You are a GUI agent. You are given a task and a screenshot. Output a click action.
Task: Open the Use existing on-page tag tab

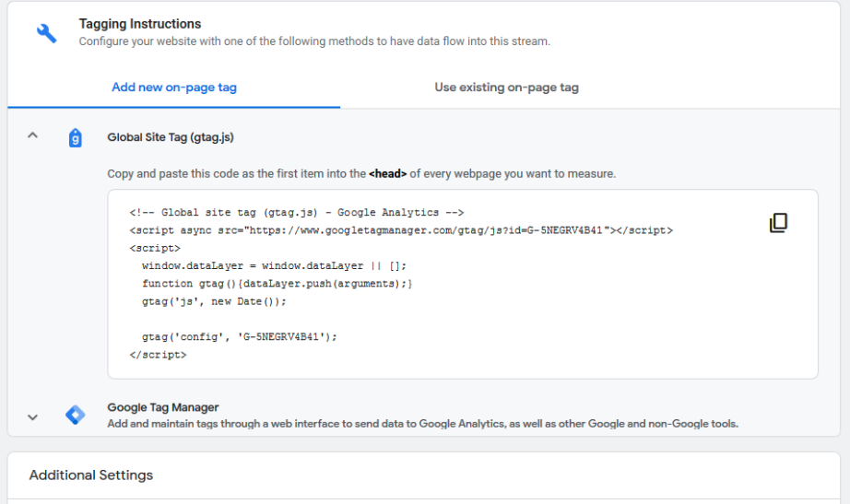[x=506, y=88]
